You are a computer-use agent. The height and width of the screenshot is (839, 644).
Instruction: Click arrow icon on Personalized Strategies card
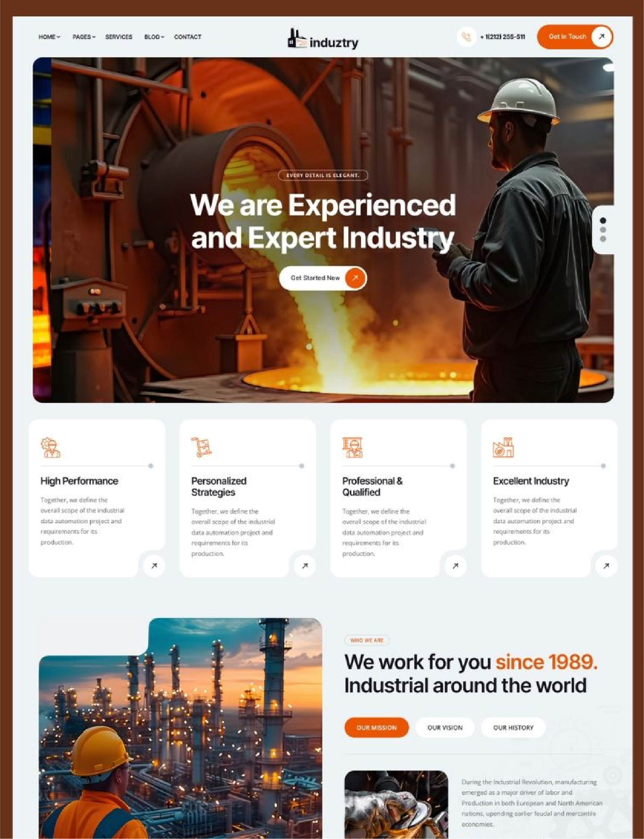coord(305,566)
